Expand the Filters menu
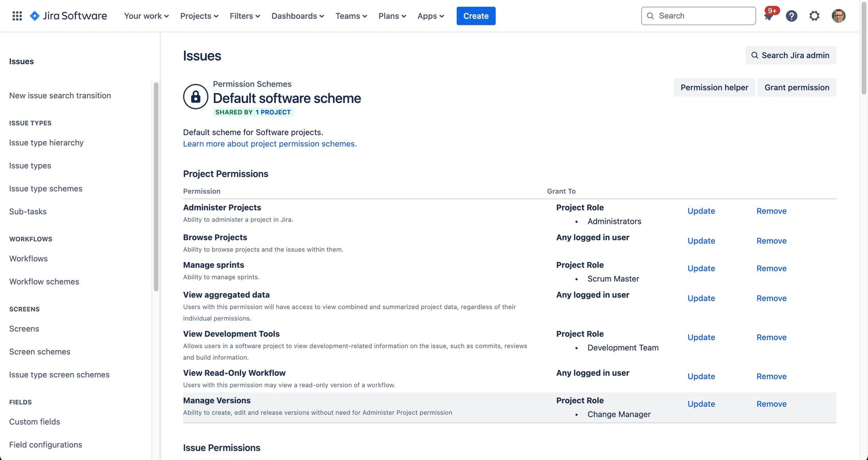Image resolution: width=868 pixels, height=460 pixels. [x=245, y=16]
